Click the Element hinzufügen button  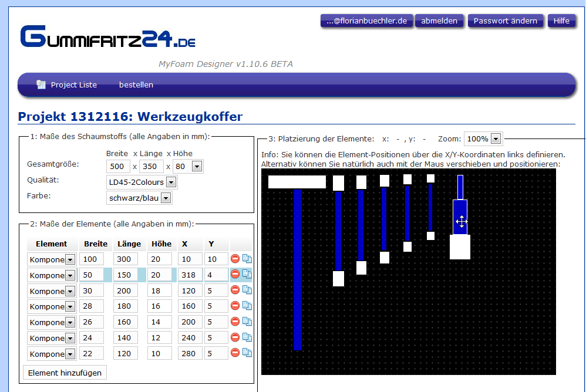click(x=65, y=373)
